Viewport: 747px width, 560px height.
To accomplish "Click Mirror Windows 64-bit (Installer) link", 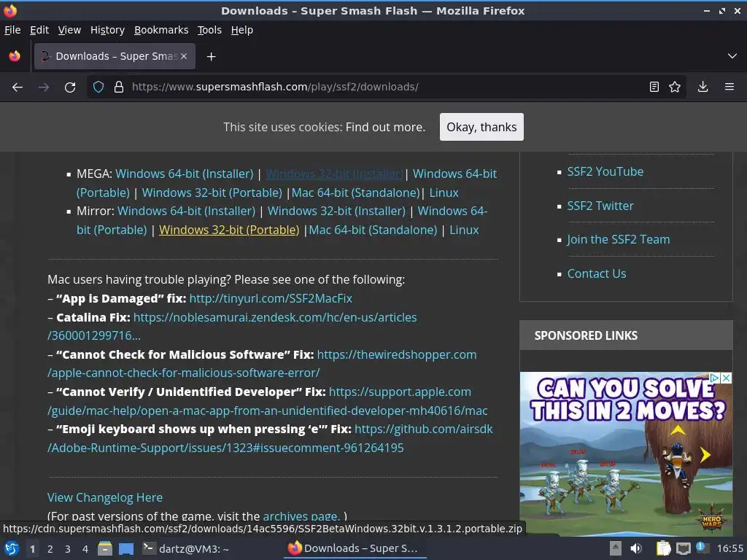I will tap(186, 211).
